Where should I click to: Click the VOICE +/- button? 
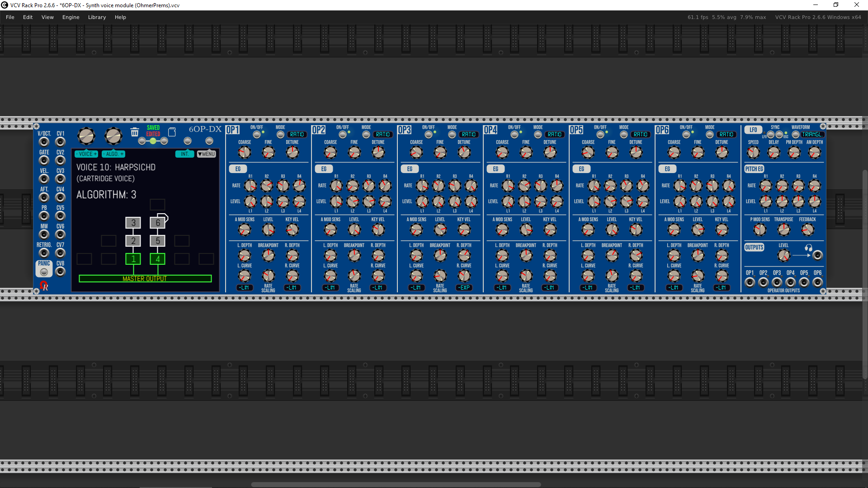(86, 154)
